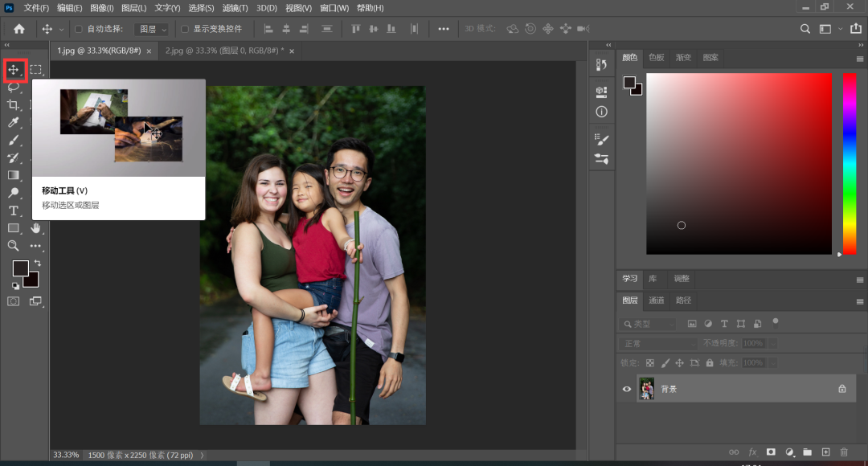Toggle the layer filter on/off switch
Image resolution: width=868 pixels, height=466 pixels.
[x=776, y=323]
